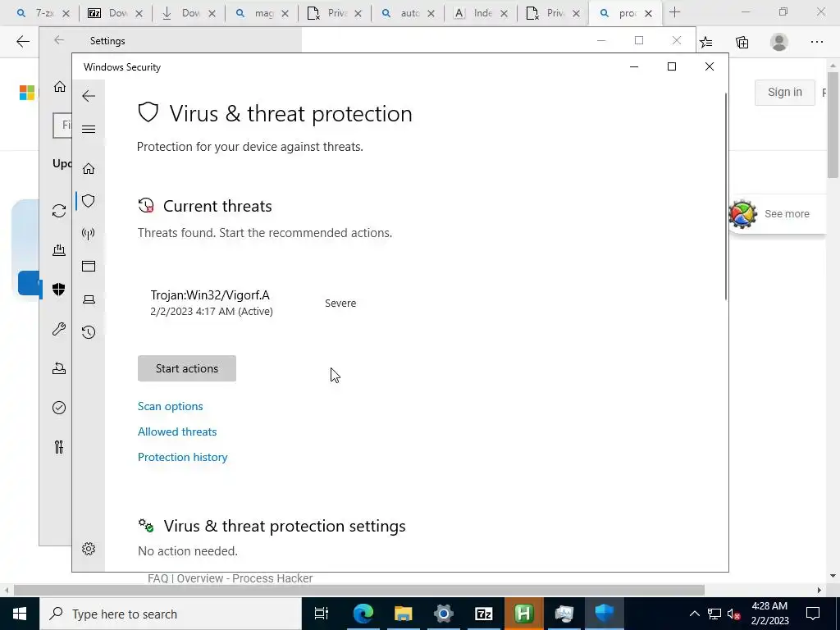Image resolution: width=840 pixels, height=630 pixels.
Task: Close the proc browser tab
Action: (648, 13)
